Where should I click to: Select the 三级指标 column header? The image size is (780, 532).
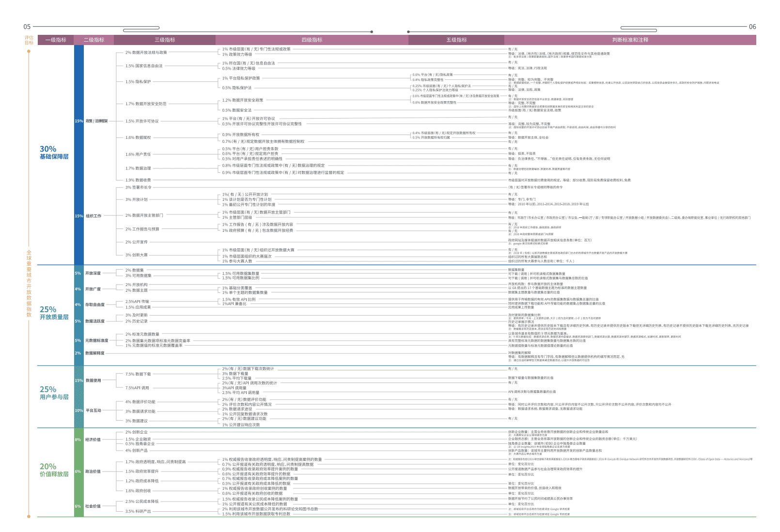point(165,40)
